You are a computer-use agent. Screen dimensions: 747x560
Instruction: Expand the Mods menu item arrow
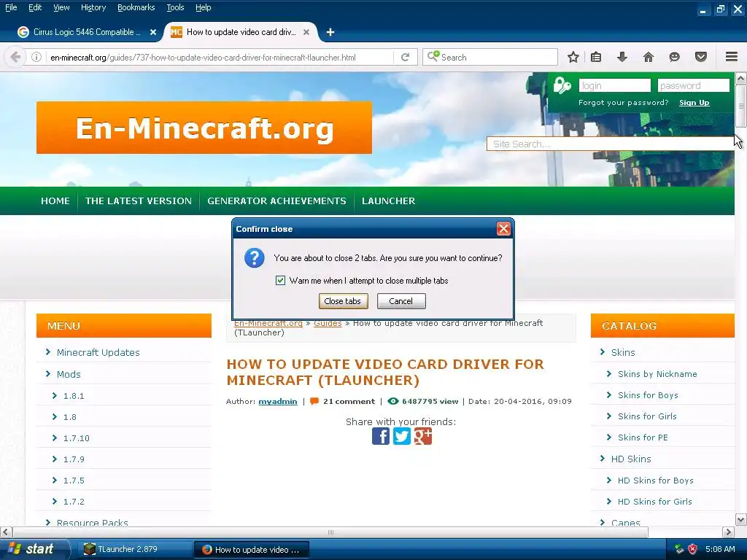(47, 374)
